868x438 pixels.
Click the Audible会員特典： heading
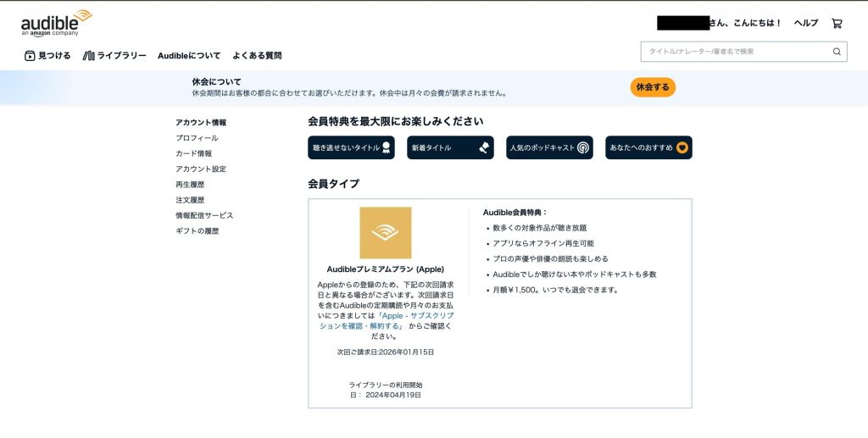coord(515,213)
